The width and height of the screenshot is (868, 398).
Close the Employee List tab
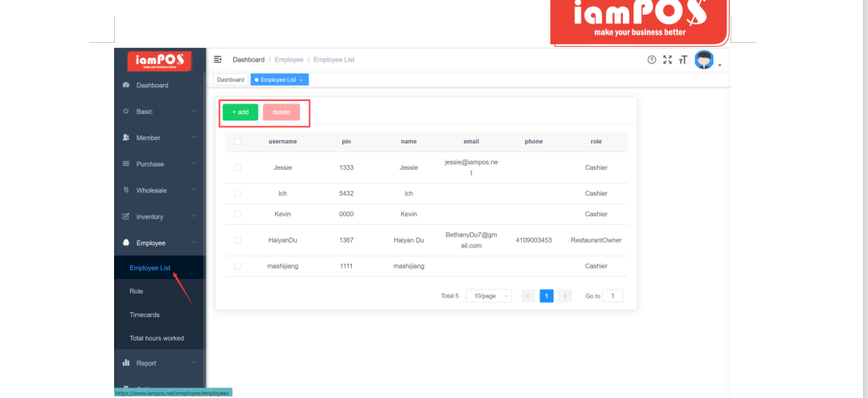click(x=302, y=80)
